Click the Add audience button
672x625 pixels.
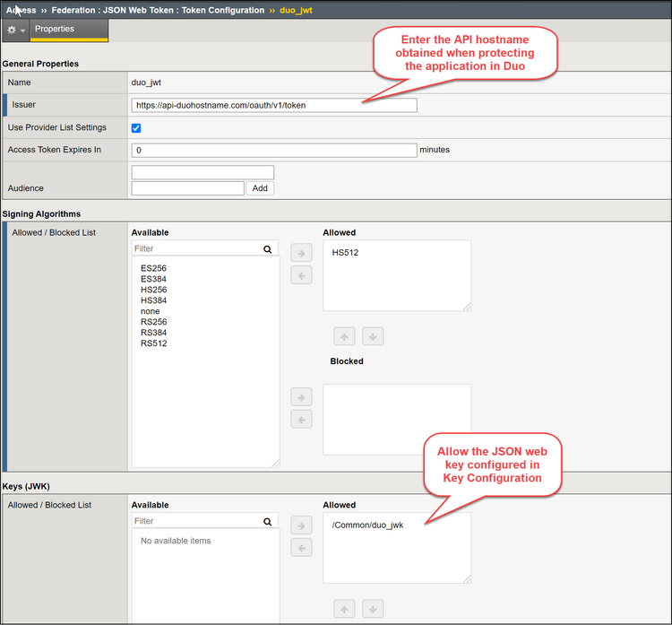point(260,188)
